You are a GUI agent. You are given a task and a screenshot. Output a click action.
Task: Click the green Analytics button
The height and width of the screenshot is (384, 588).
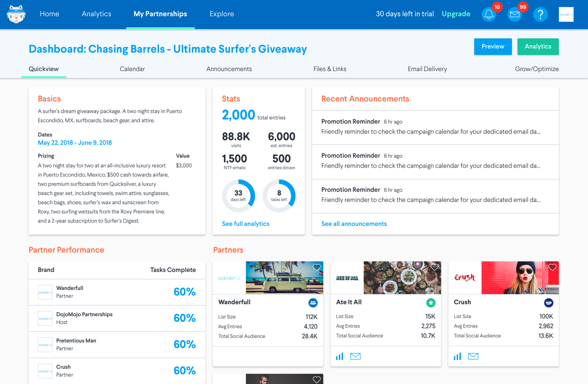(x=538, y=47)
